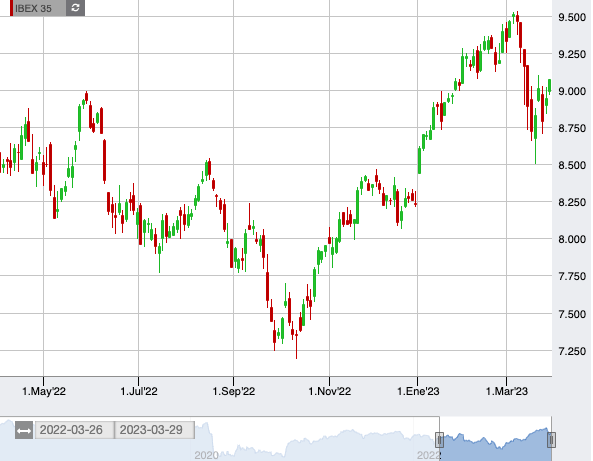
Task: Click the 1.Jul'22 date axis label
Action: click(139, 391)
